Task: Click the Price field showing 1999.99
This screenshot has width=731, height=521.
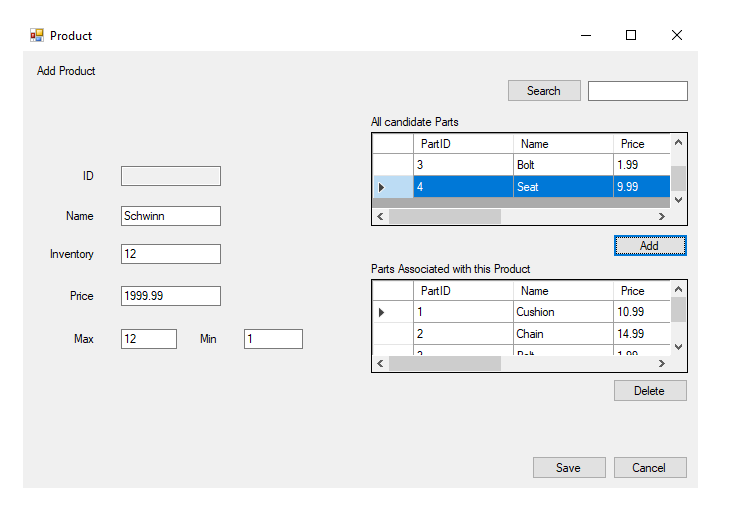Action: (171, 296)
